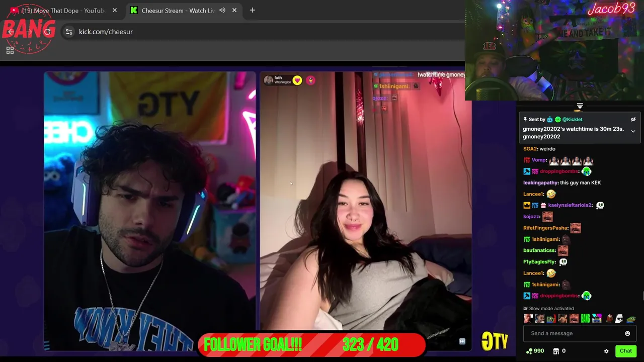Open a new browser tab
Screen dimensions: 644x362
click(253, 10)
